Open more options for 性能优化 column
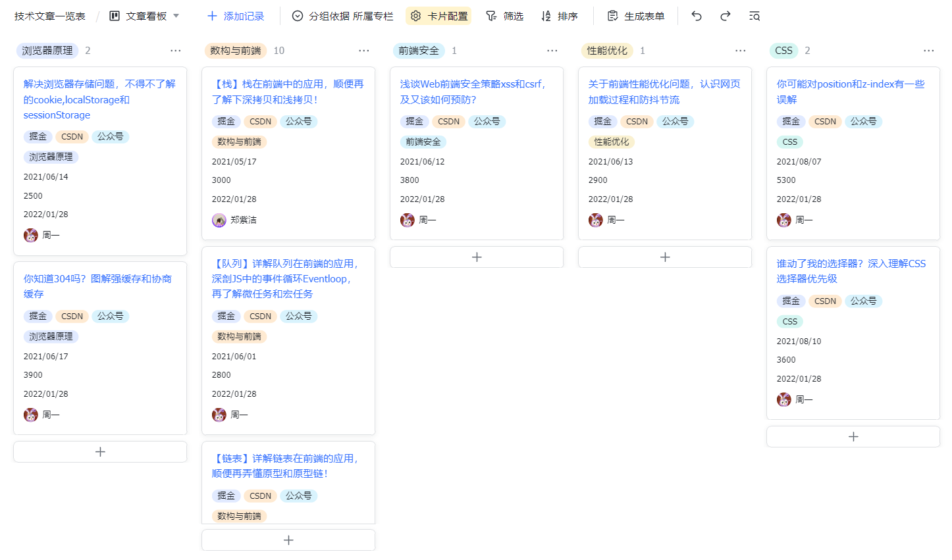 point(741,51)
